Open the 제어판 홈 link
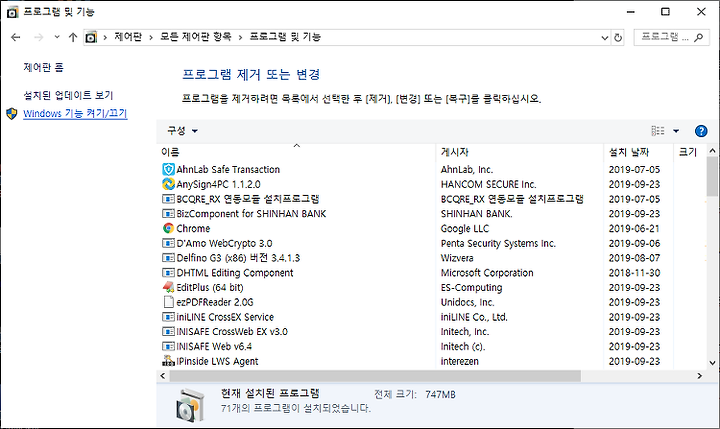 (44, 68)
